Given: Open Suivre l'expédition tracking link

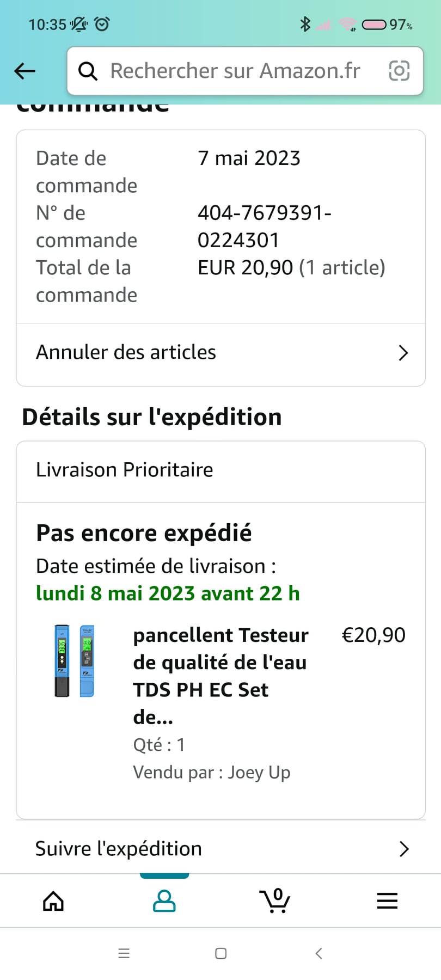Looking at the screenshot, I should pos(119,849).
